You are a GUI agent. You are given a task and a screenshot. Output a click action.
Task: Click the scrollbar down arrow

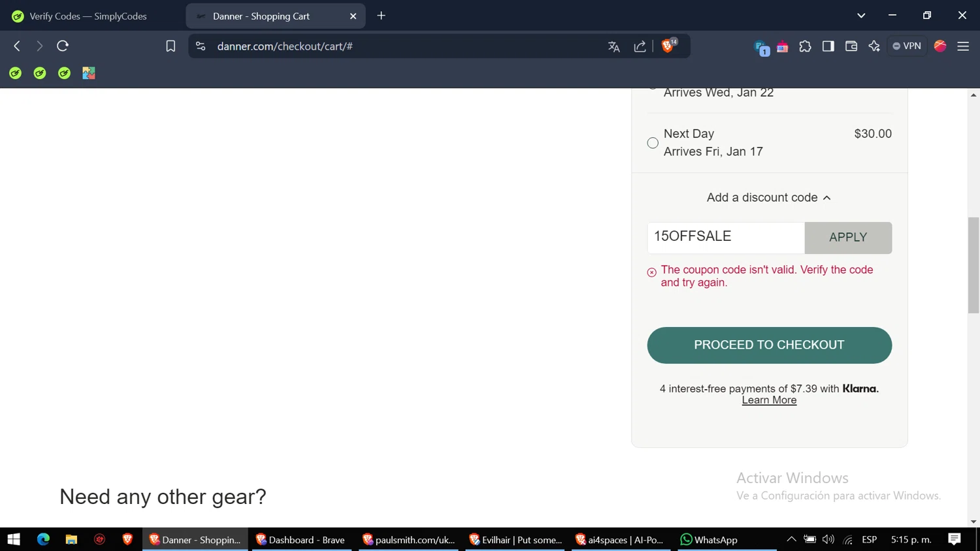click(973, 522)
